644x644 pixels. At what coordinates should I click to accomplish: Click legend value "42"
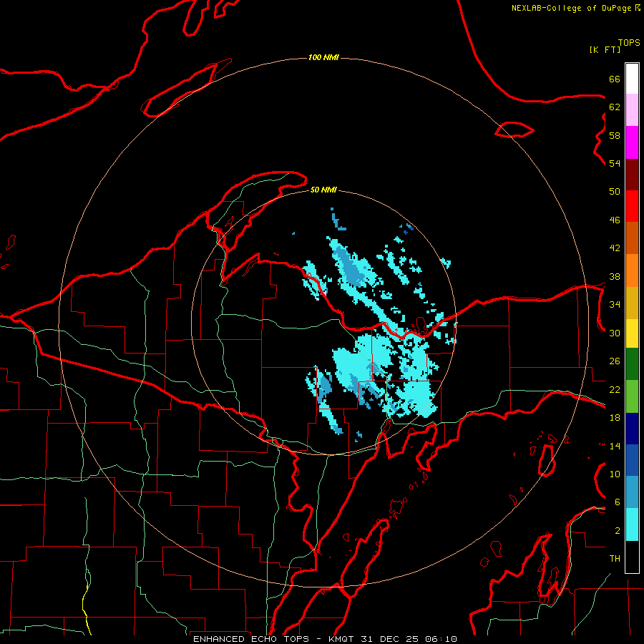pos(615,248)
